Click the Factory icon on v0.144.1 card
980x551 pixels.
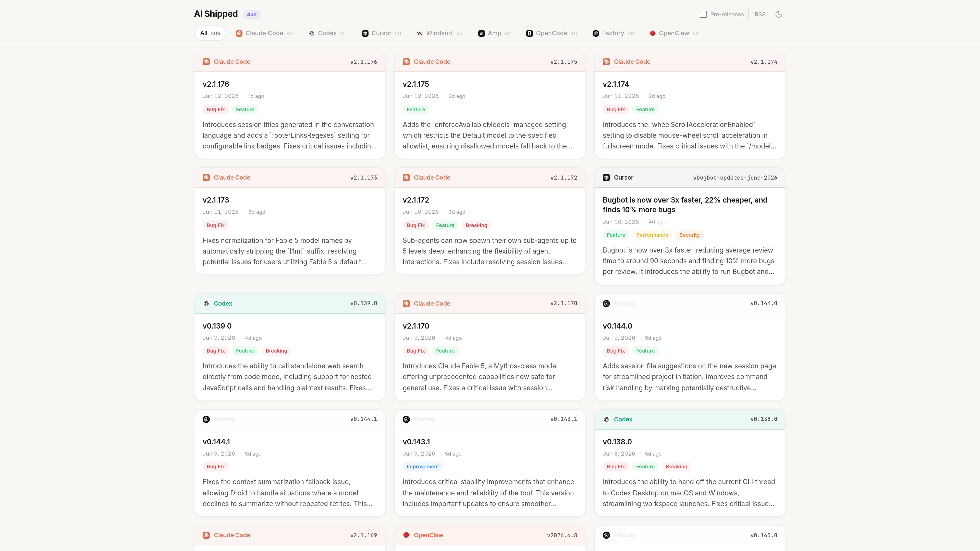[x=206, y=419]
